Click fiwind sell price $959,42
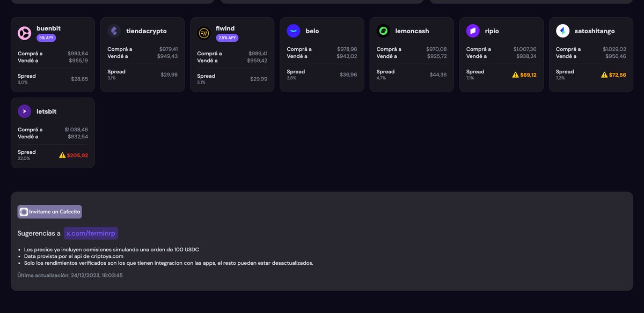 257,61
